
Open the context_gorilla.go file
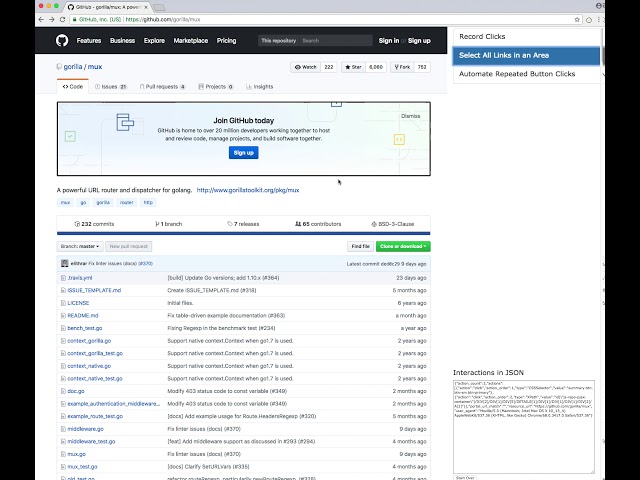coord(89,341)
